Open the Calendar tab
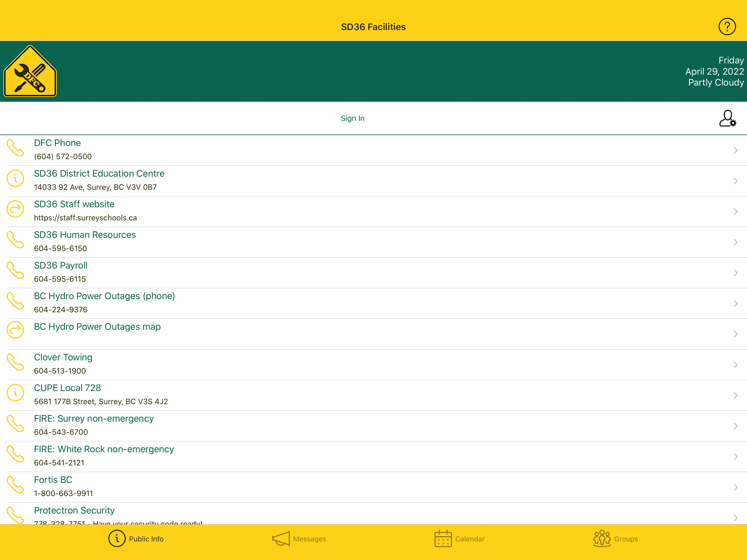Screen dimensions: 747x560 (x=459, y=539)
